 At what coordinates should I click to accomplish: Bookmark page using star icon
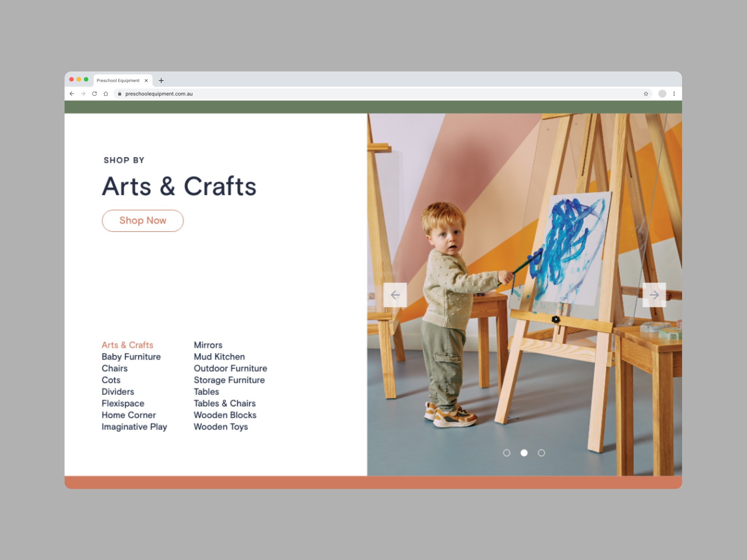point(646,94)
